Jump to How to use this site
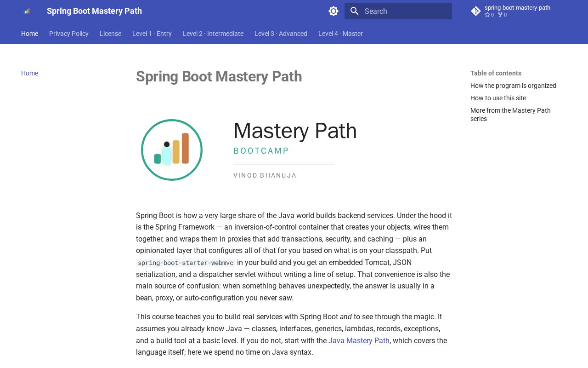The height and width of the screenshot is (368, 588). (498, 98)
